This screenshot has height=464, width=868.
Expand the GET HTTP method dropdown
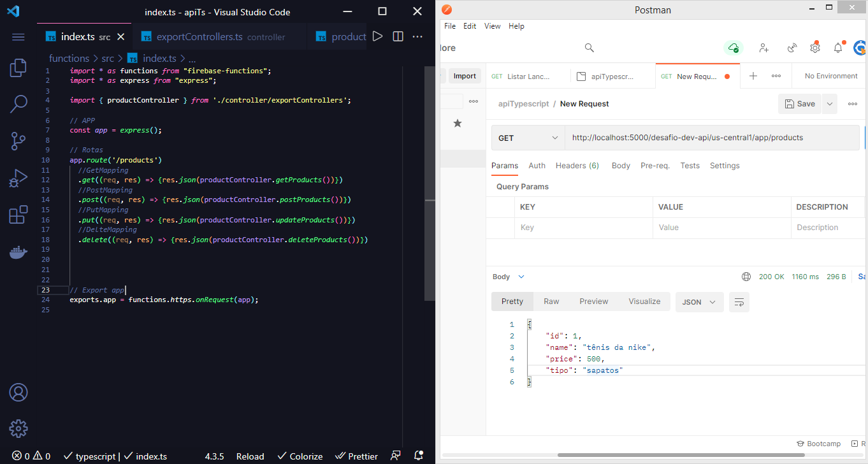528,138
